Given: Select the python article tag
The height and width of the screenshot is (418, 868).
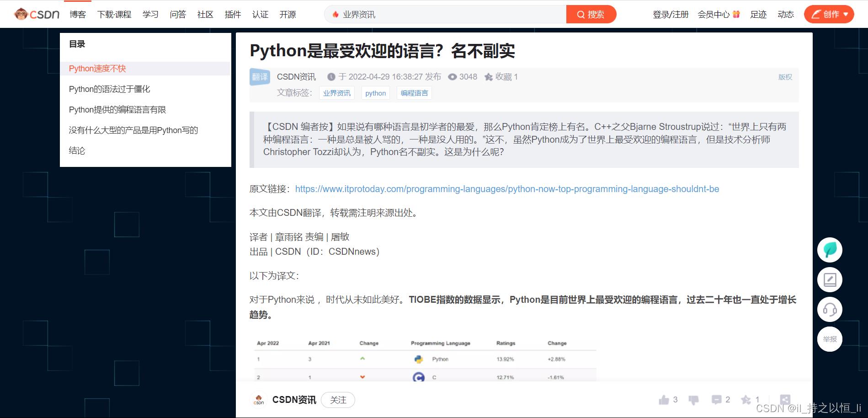Looking at the screenshot, I should click(376, 93).
